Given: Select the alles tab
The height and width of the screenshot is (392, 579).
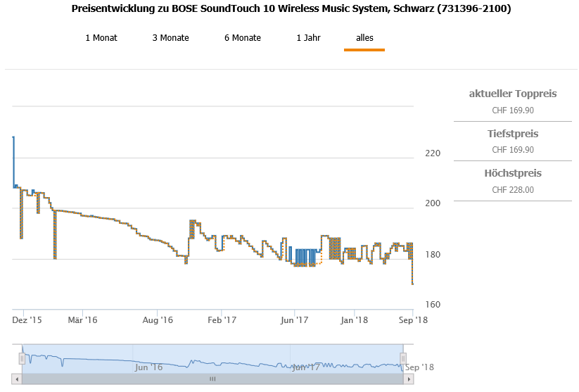Looking at the screenshot, I should tap(364, 38).
